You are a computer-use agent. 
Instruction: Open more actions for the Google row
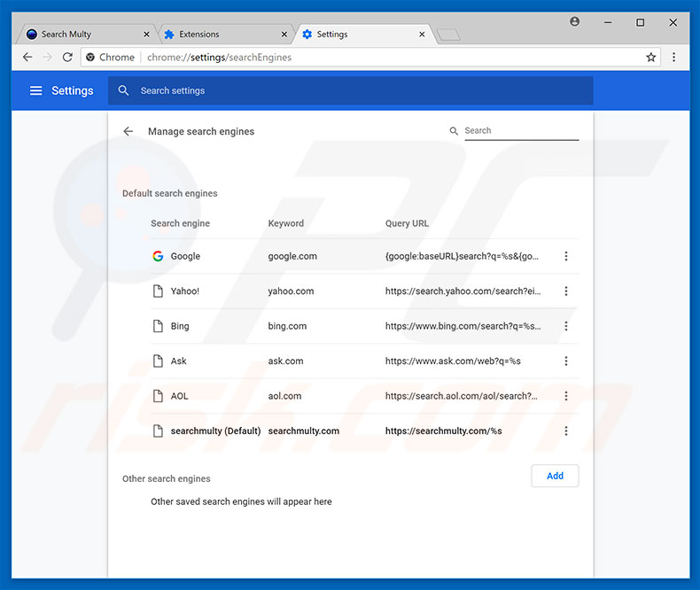click(565, 256)
